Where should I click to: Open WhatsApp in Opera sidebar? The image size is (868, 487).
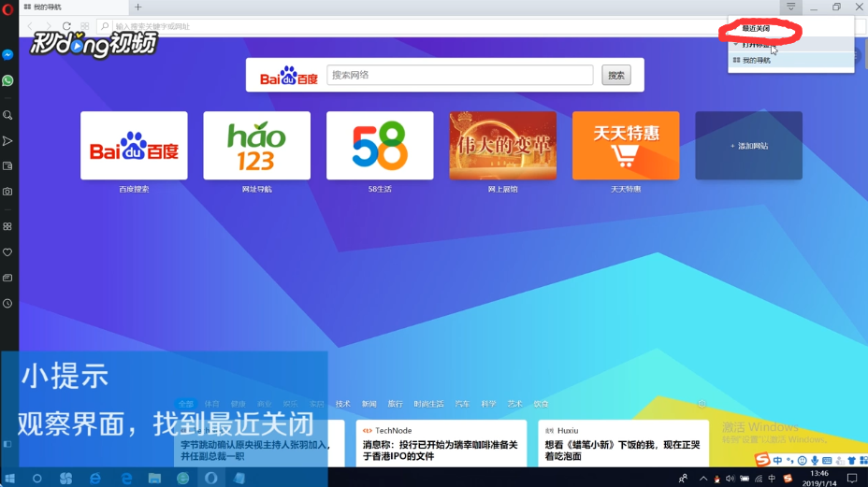[7, 80]
